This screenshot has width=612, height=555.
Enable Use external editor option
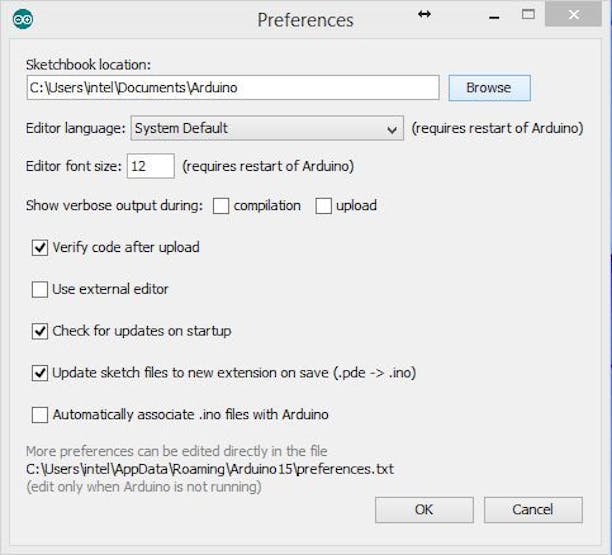pos(40,289)
